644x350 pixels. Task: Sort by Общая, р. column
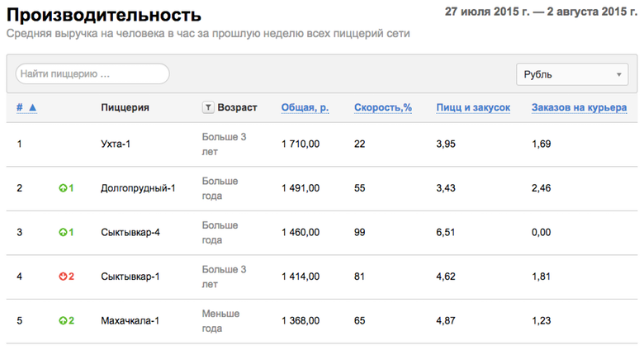click(305, 107)
